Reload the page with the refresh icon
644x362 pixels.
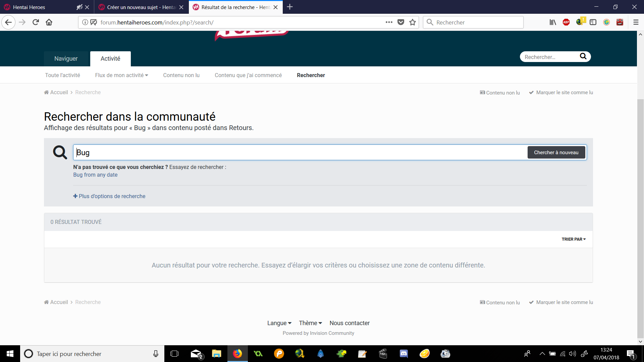(36, 22)
